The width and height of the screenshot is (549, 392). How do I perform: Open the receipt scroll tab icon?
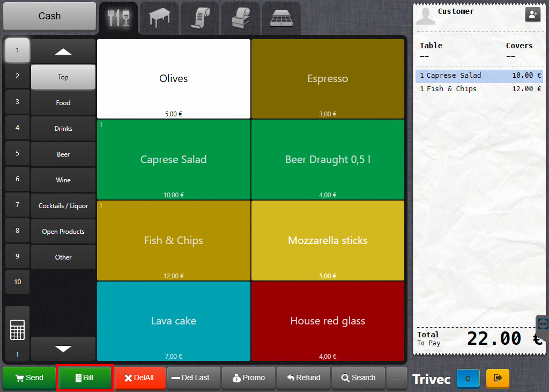click(200, 18)
